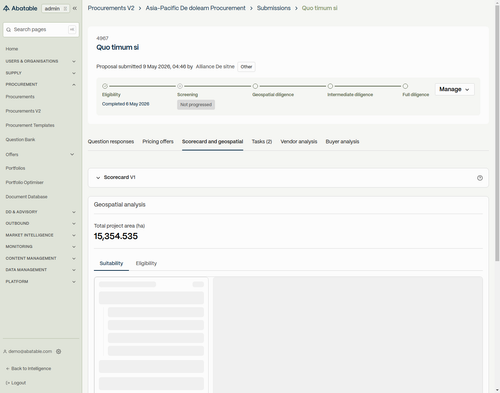Click the Not progressed status badge
Image resolution: width=500 pixels, height=393 pixels.
point(196,105)
